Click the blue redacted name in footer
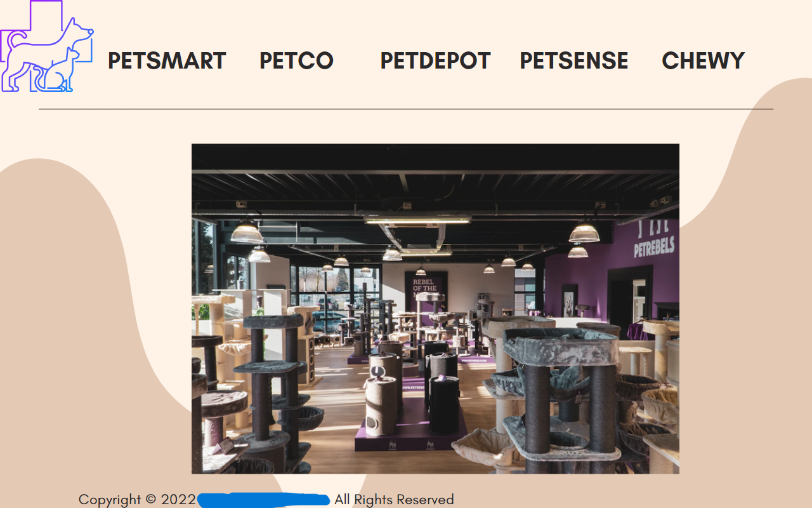Viewport: 812px width, 508px height. (x=264, y=500)
